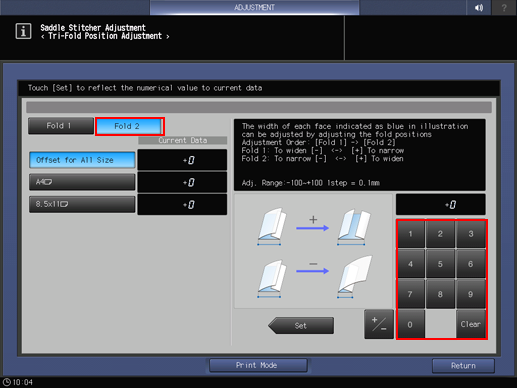Click the 10:04 time display
The width and height of the screenshot is (517, 388).
(23, 382)
